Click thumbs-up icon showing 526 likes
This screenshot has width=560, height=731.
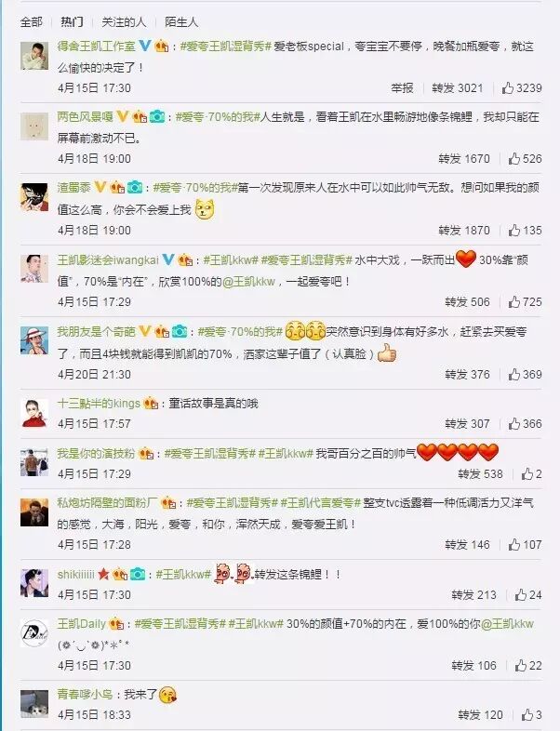click(514, 158)
